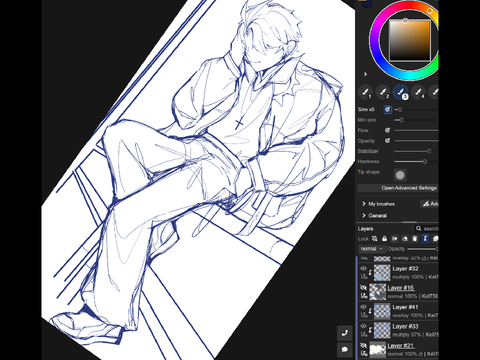Toggle pen pressure for brush Opacity
480x360 pixels.
point(387,141)
